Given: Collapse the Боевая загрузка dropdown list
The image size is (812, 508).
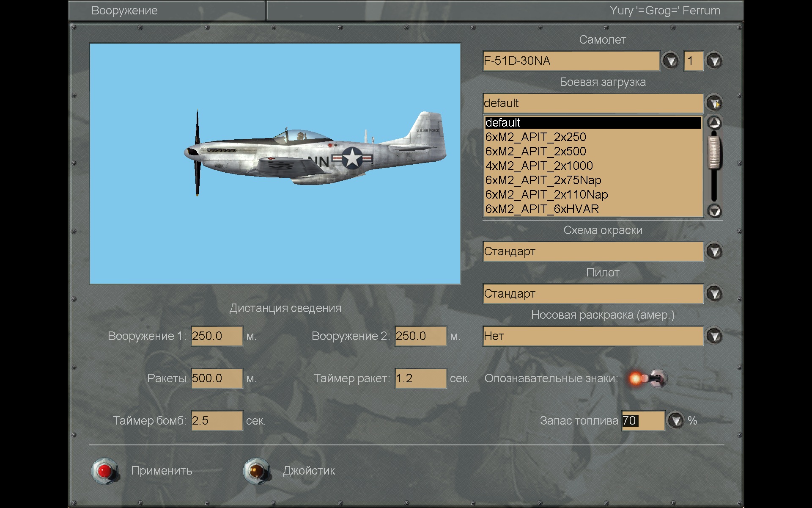Looking at the screenshot, I should pyautogui.click(x=714, y=103).
